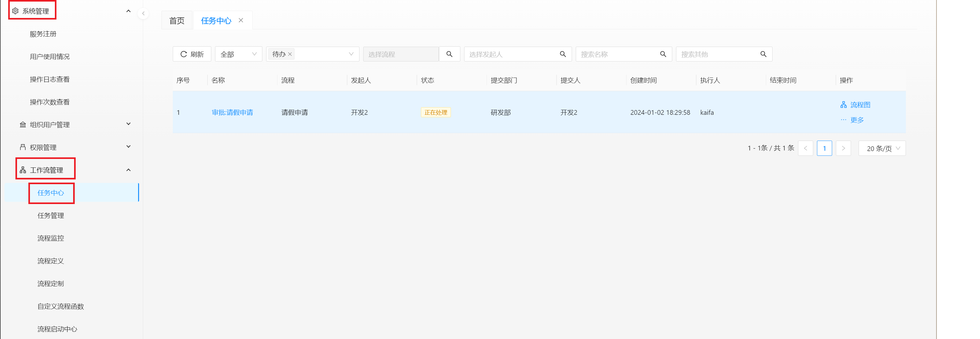Open the 审批:请假申请 task link

(x=232, y=113)
